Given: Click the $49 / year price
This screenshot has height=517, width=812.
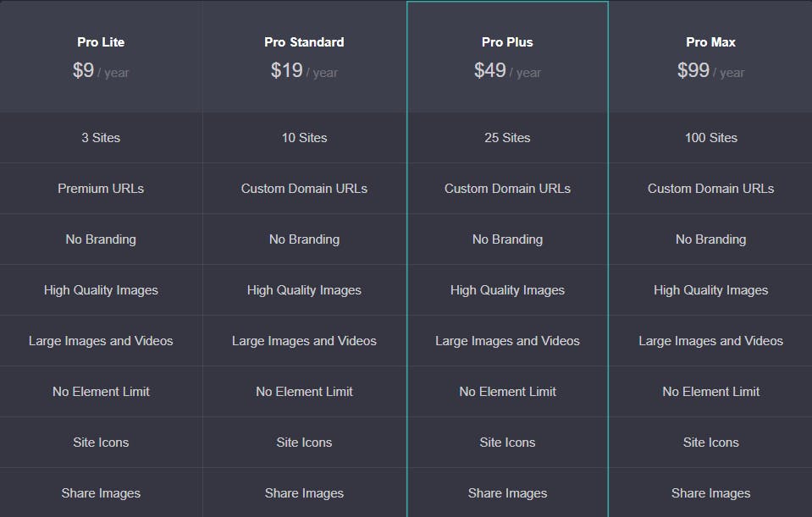Looking at the screenshot, I should pos(507,70).
